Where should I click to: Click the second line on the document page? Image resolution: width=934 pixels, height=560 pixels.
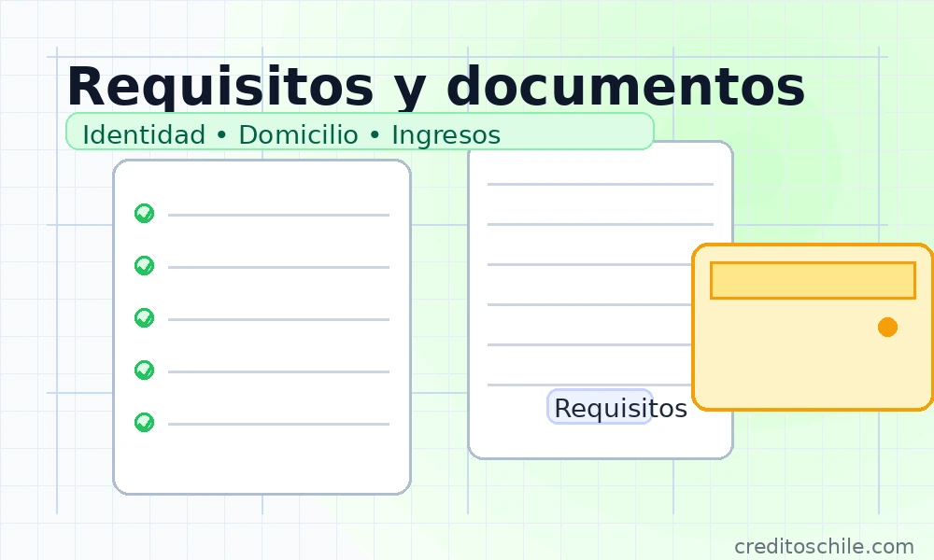pos(600,225)
